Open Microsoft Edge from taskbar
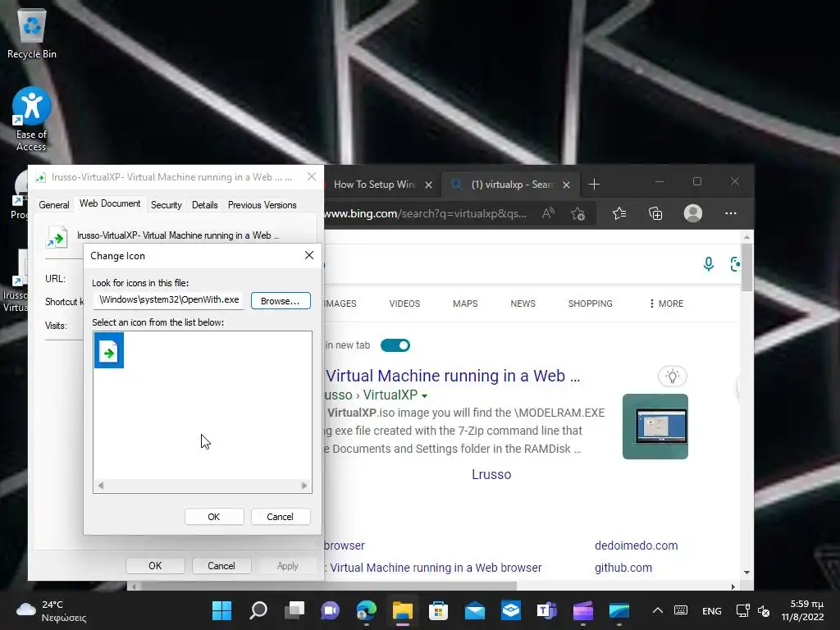Screen dimensions: 840x630 click(367, 610)
